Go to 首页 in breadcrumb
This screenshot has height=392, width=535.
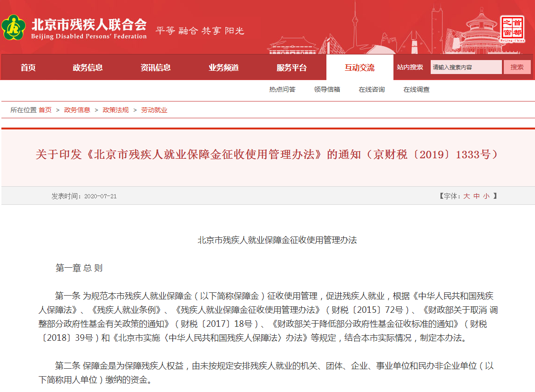click(x=45, y=110)
